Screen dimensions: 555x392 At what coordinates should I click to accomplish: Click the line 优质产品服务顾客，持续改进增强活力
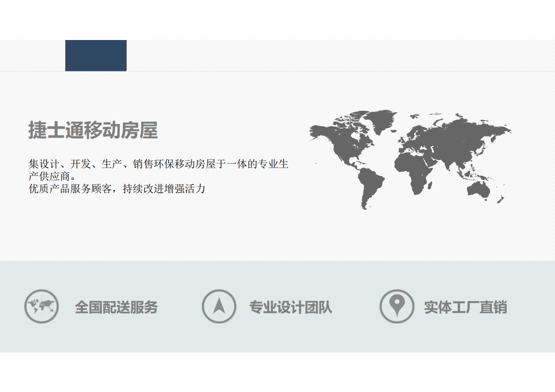(117, 188)
